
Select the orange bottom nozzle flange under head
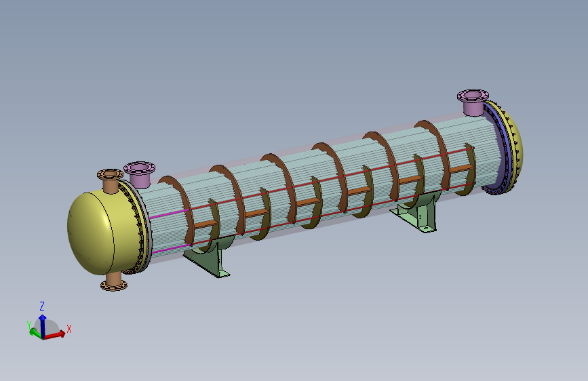(x=114, y=286)
